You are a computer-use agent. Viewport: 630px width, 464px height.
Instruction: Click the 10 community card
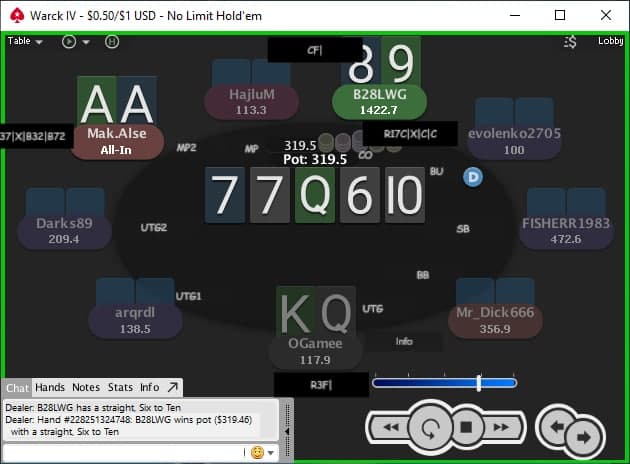click(405, 195)
